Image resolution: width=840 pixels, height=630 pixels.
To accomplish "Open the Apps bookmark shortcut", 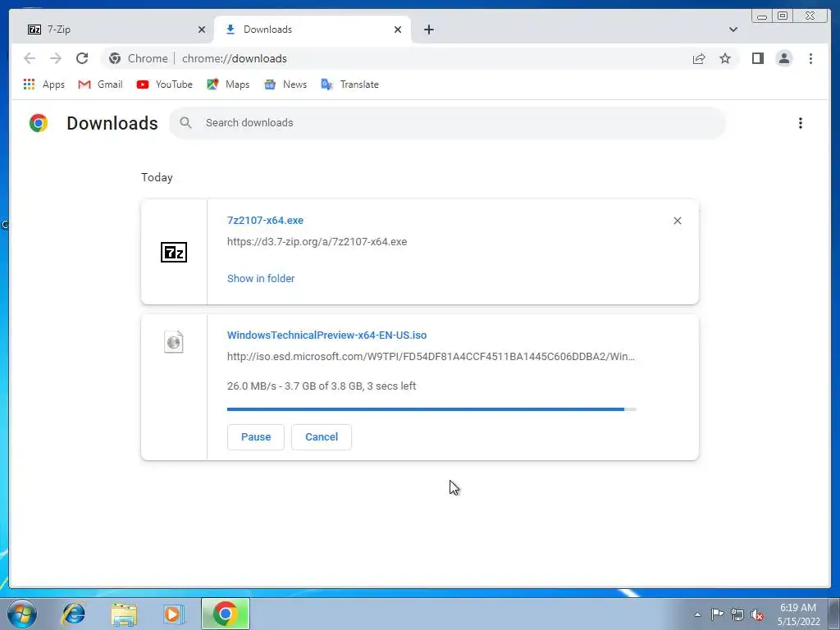I will click(x=44, y=84).
